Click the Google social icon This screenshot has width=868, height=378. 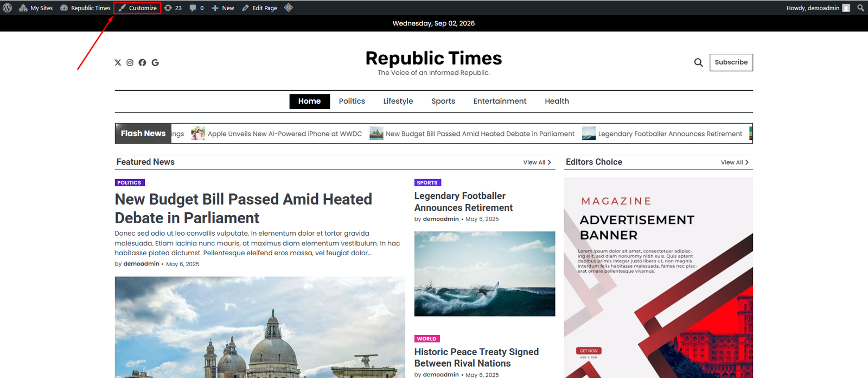point(155,62)
